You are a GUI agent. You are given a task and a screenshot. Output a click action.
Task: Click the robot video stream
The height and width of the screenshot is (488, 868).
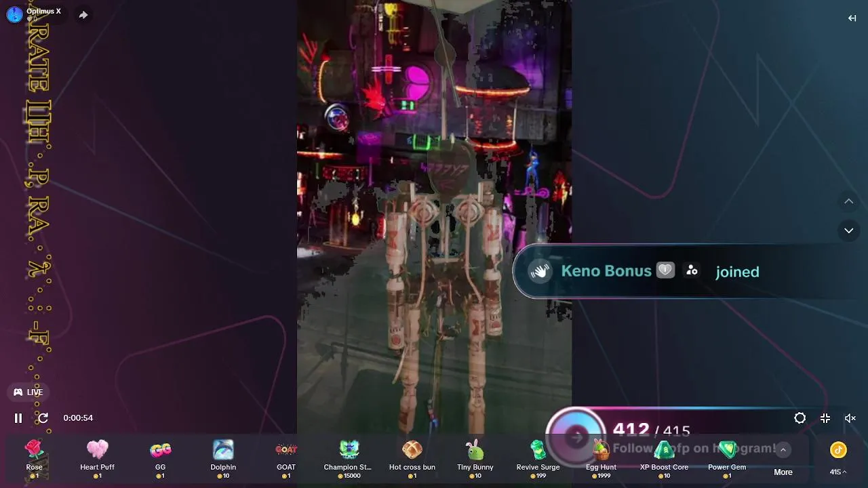click(x=434, y=217)
